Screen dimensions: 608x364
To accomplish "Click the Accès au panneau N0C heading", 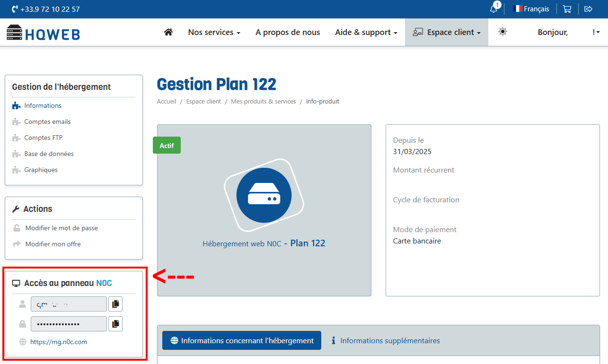I will (62, 283).
